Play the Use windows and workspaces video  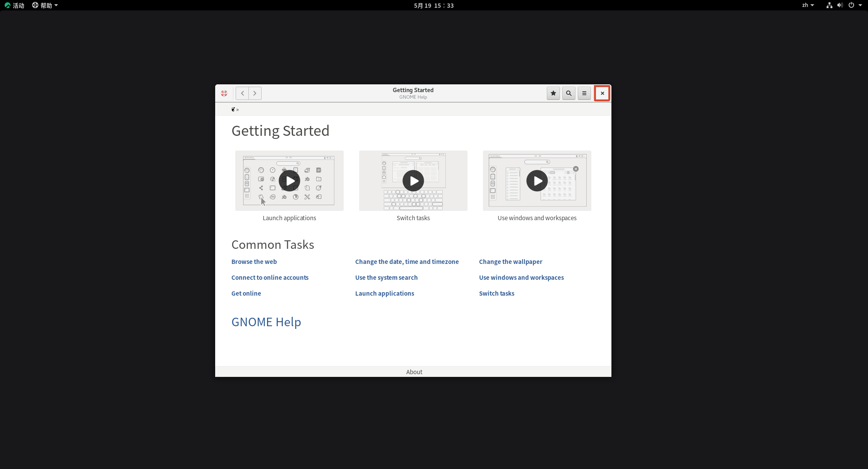[x=537, y=181]
